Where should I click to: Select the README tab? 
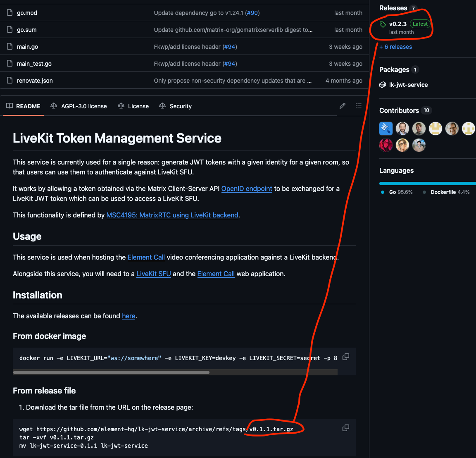point(24,106)
